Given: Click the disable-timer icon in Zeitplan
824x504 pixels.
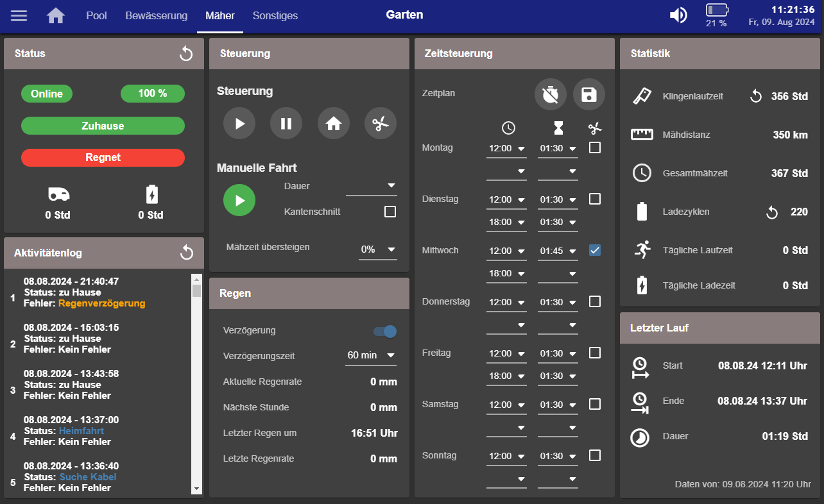Looking at the screenshot, I should pos(551,95).
